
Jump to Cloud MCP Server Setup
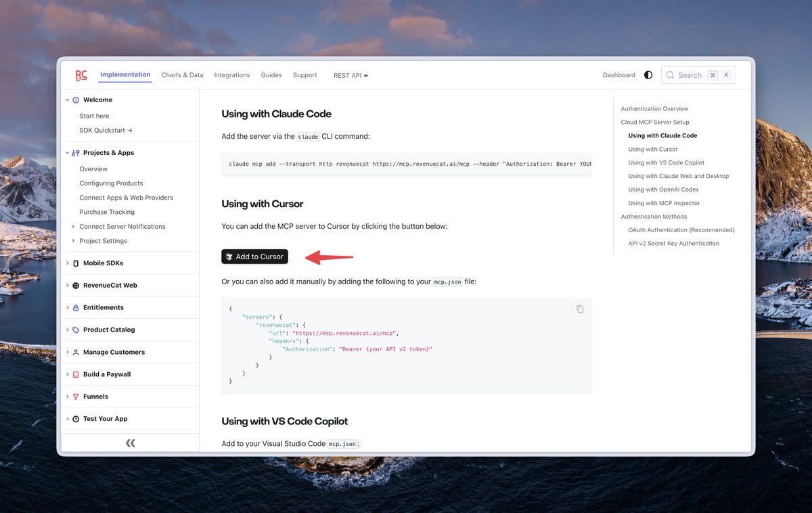[655, 122]
